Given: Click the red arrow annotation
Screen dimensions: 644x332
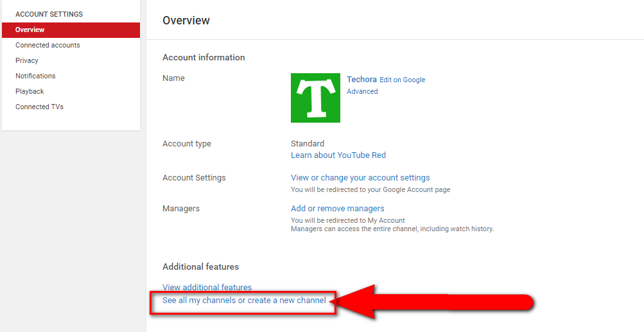Looking at the screenshot, I should pos(435,302).
